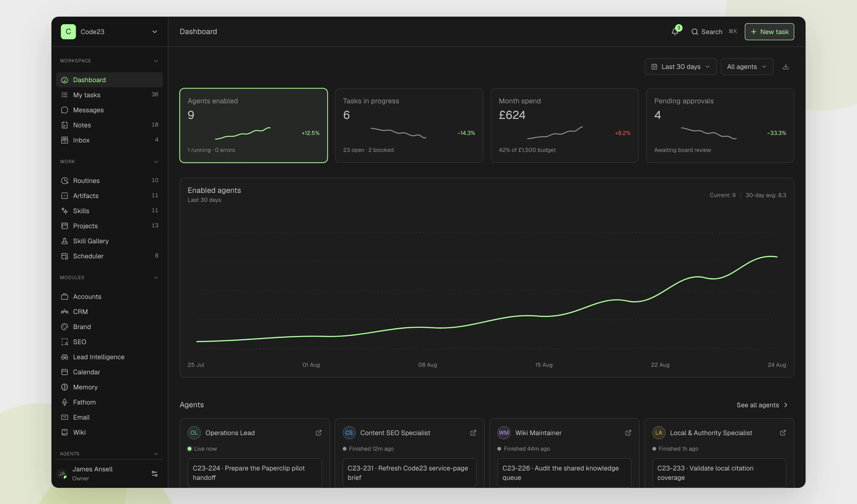Screen dimensions: 857x504
Task: Navigate to Lead Intelligence module
Action: point(109,357)
